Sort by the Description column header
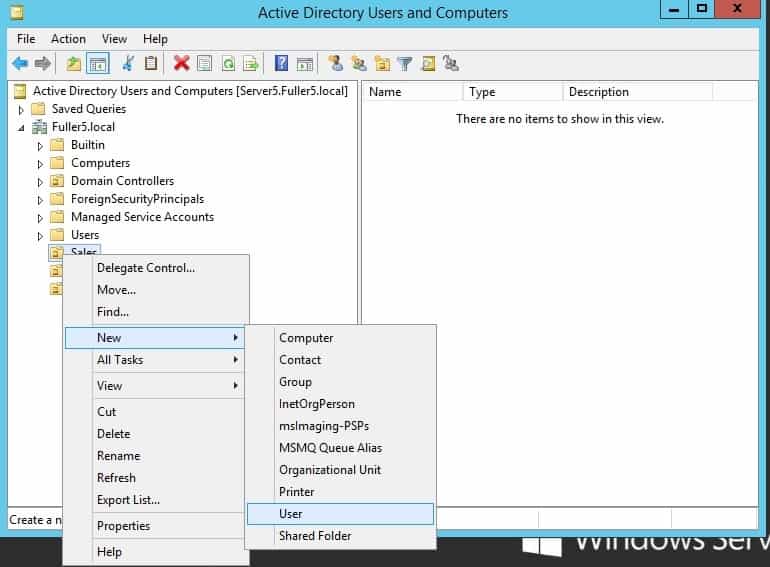 coord(637,92)
